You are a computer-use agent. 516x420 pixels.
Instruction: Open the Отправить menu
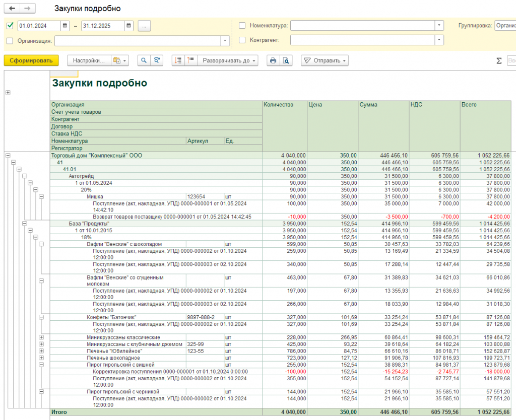point(325,60)
